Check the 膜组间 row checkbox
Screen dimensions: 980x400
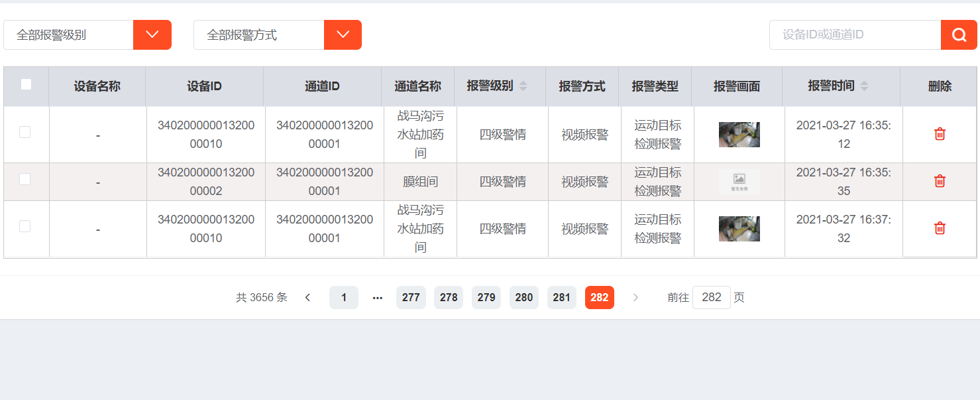tap(25, 179)
